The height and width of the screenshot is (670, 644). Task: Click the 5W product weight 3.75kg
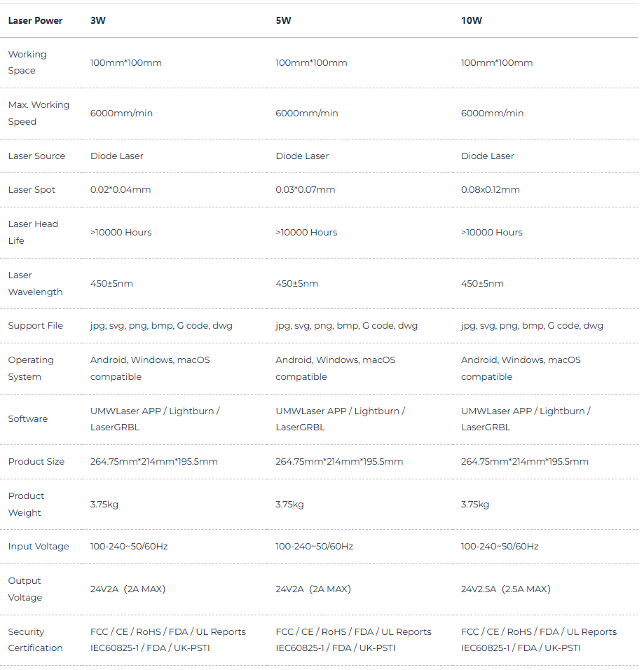[289, 504]
